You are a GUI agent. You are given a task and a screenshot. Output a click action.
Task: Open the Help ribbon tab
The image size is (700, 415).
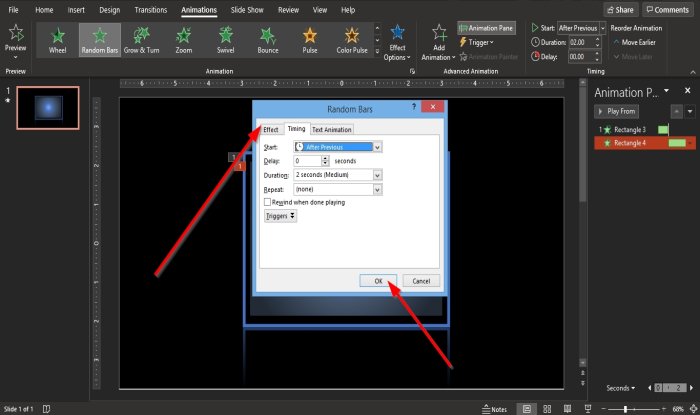pos(348,10)
